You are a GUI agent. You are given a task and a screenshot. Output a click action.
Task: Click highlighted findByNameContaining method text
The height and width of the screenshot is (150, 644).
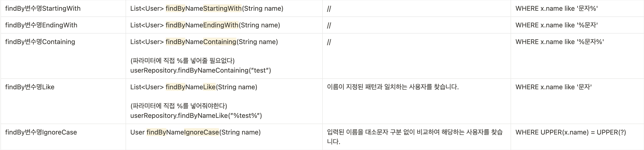(x=201, y=42)
